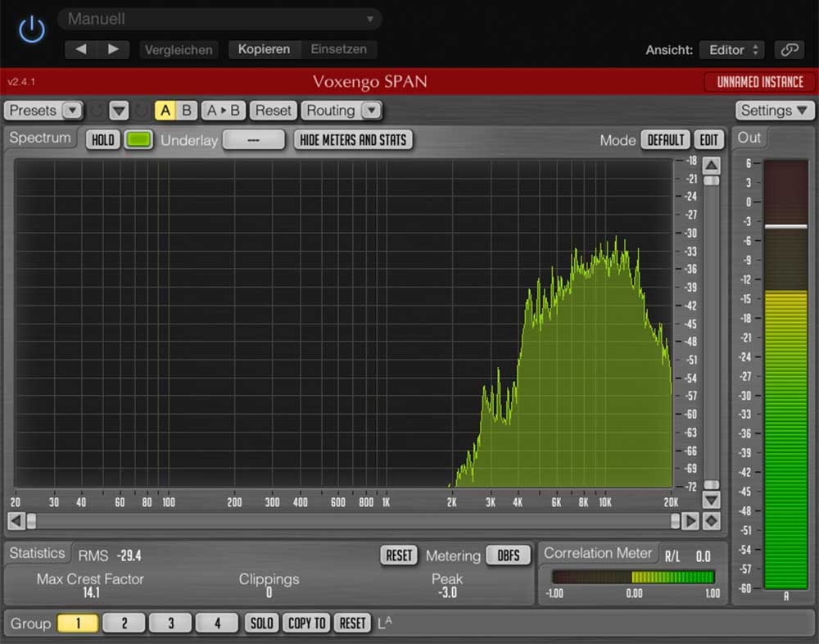819x644 pixels.
Task: Switch to Group 2 tab
Action: (x=124, y=624)
